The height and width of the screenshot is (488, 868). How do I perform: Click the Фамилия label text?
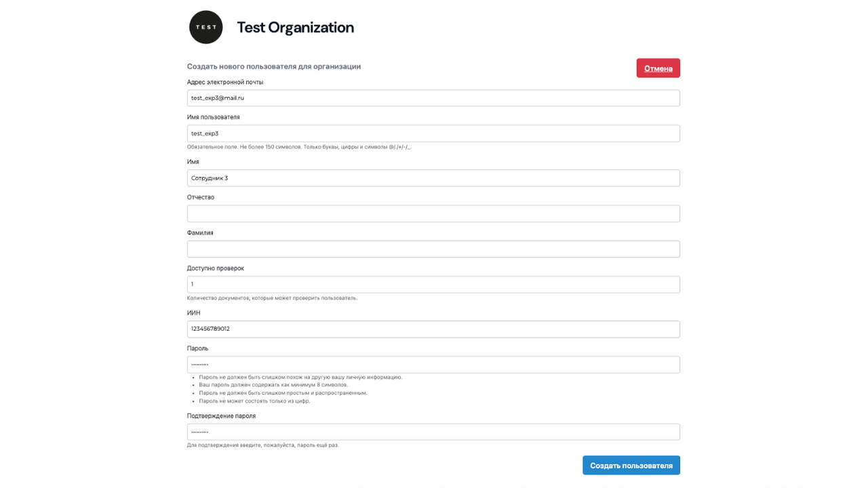(x=200, y=232)
